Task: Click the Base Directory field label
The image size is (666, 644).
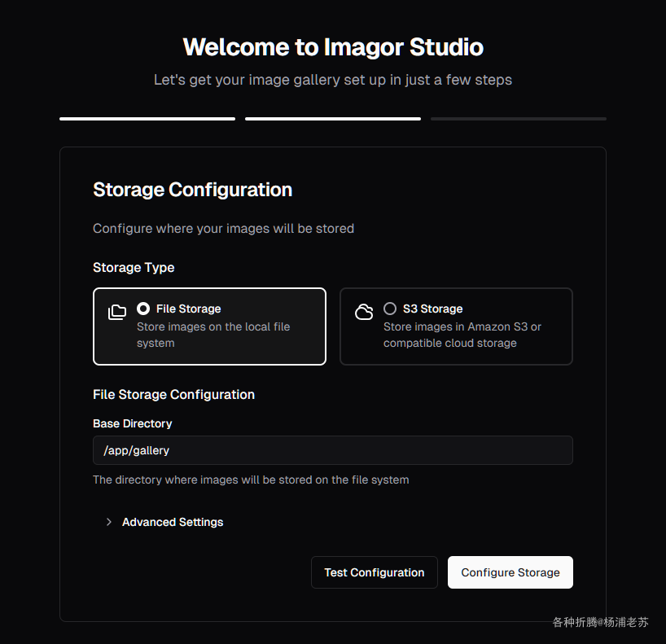Action: tap(133, 423)
